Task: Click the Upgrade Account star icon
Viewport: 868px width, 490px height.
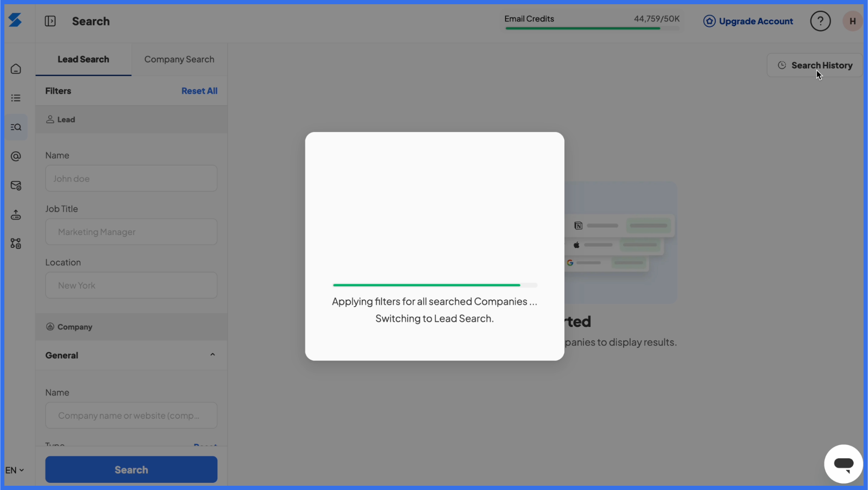Action: [x=709, y=21]
